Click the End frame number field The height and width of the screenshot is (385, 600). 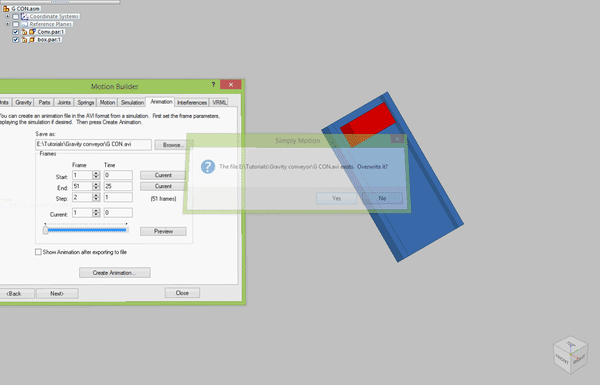[x=83, y=186]
